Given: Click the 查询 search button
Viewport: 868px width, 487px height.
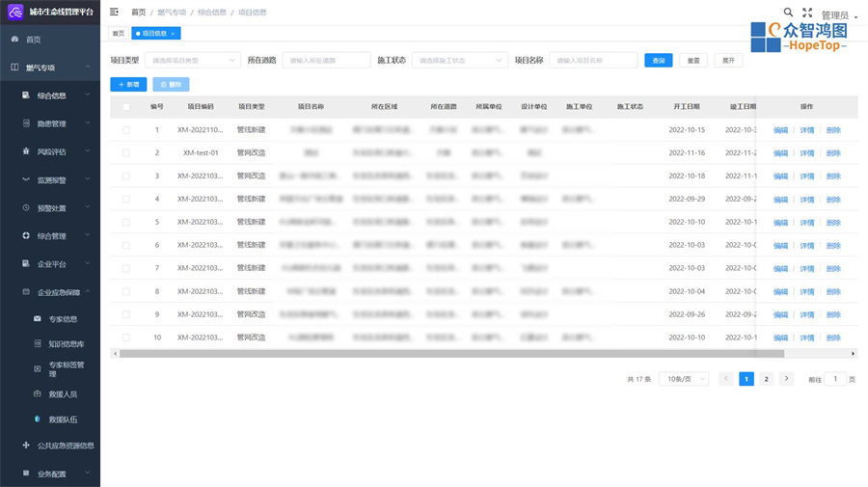Looking at the screenshot, I should 659,61.
